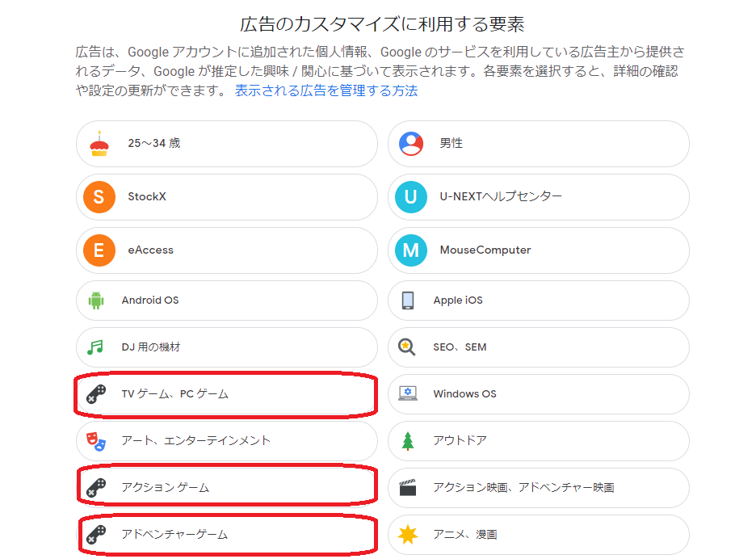Click the phone icon beside Apple iOS

tap(408, 301)
